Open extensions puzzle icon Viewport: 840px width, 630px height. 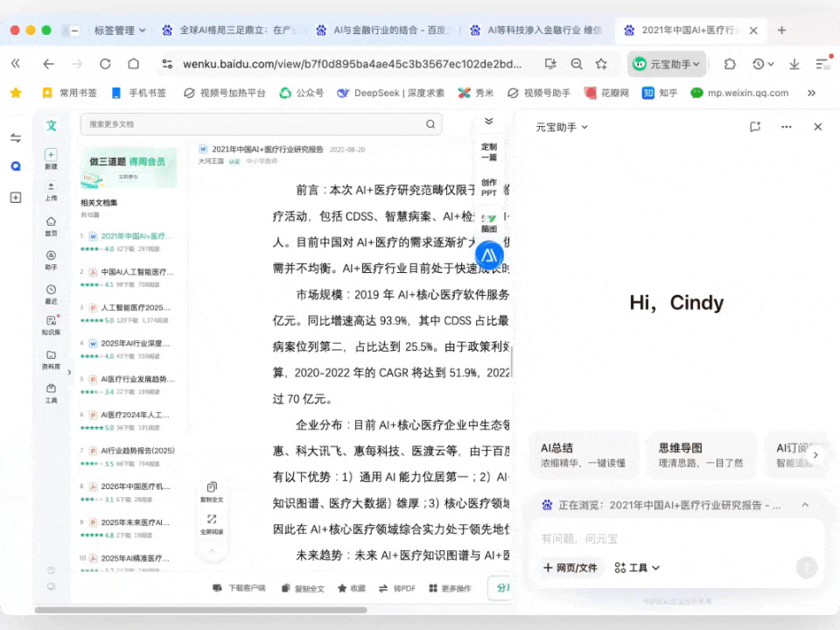[730, 64]
